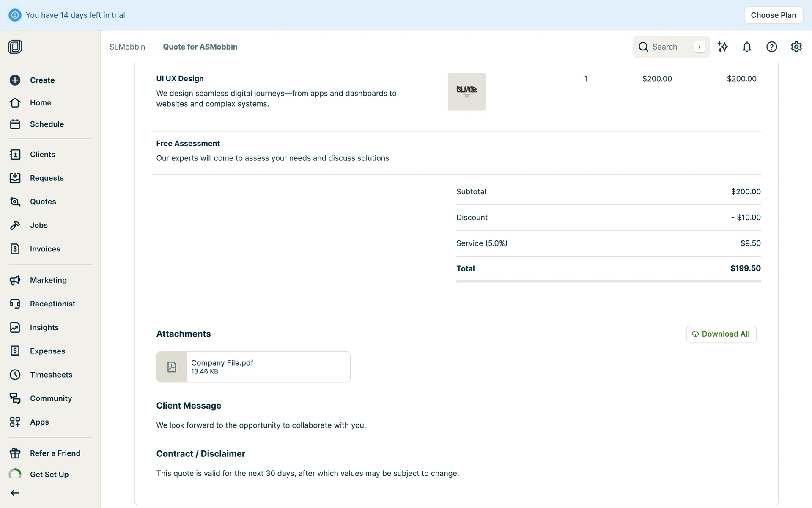
Task: Collapse sidebar with the back arrow
Action: [15, 493]
